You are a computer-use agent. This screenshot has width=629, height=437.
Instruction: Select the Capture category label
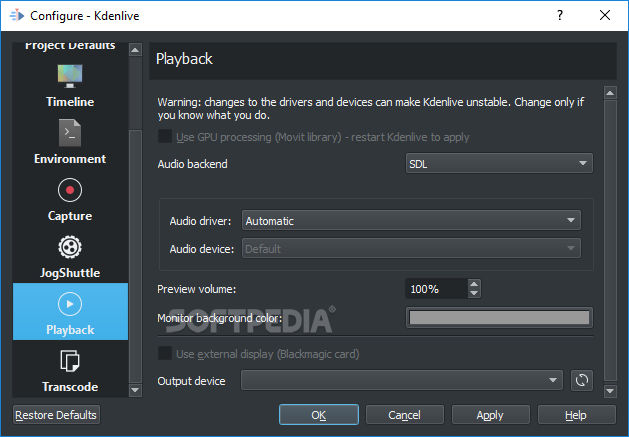tap(70, 216)
